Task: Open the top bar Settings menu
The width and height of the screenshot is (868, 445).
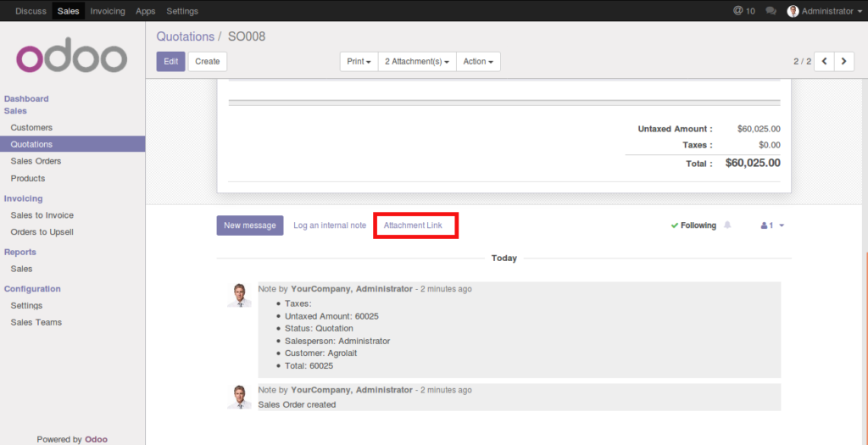Action: tap(182, 11)
